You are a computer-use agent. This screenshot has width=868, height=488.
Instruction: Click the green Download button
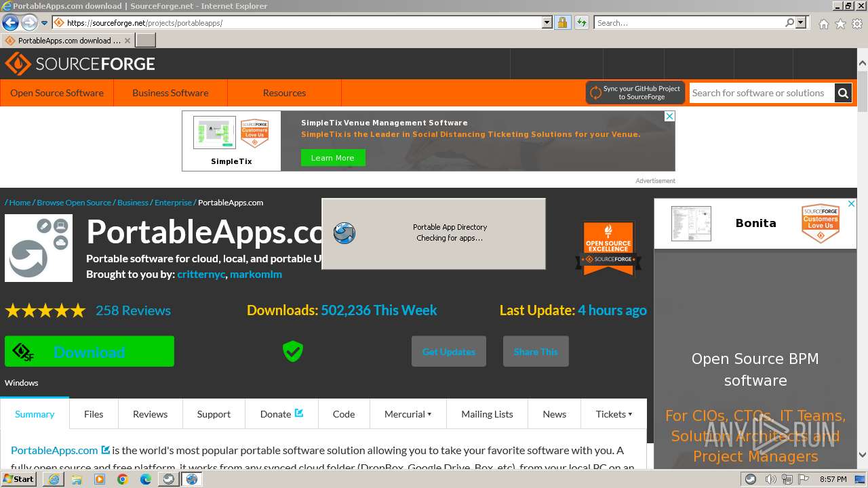point(90,351)
